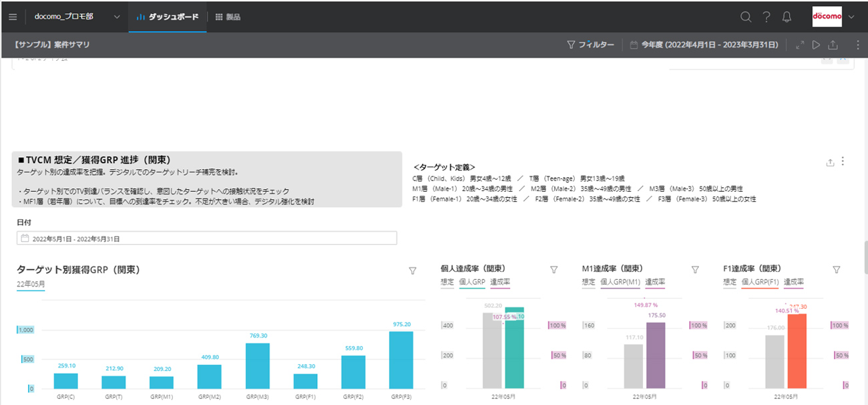Click the dashboard share export icon in header
The width and height of the screenshot is (868, 405).
(x=833, y=45)
